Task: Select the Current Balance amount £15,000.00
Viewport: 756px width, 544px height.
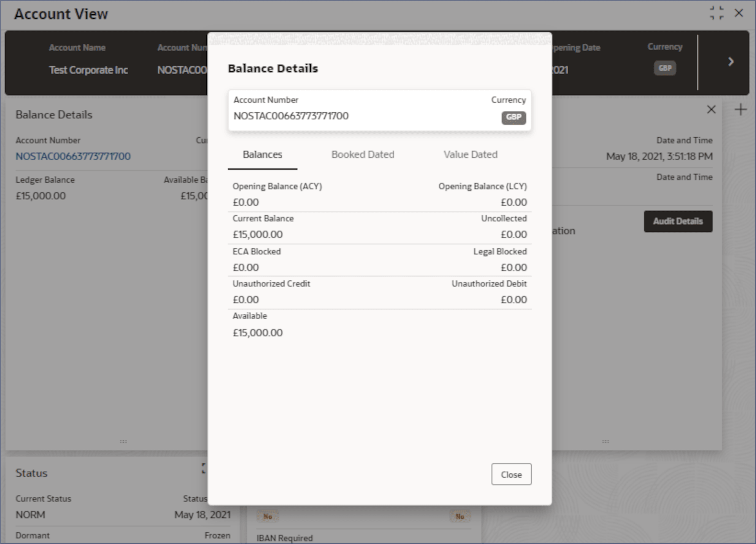Action: 257,234
